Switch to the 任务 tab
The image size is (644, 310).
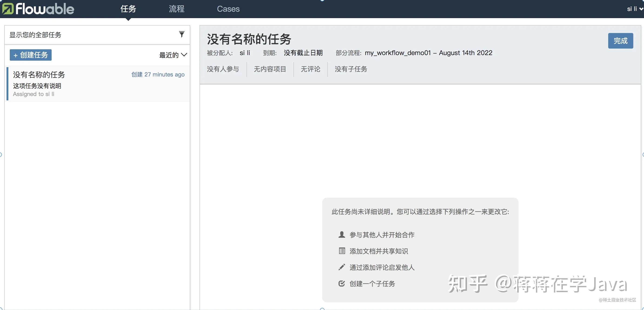(128, 9)
